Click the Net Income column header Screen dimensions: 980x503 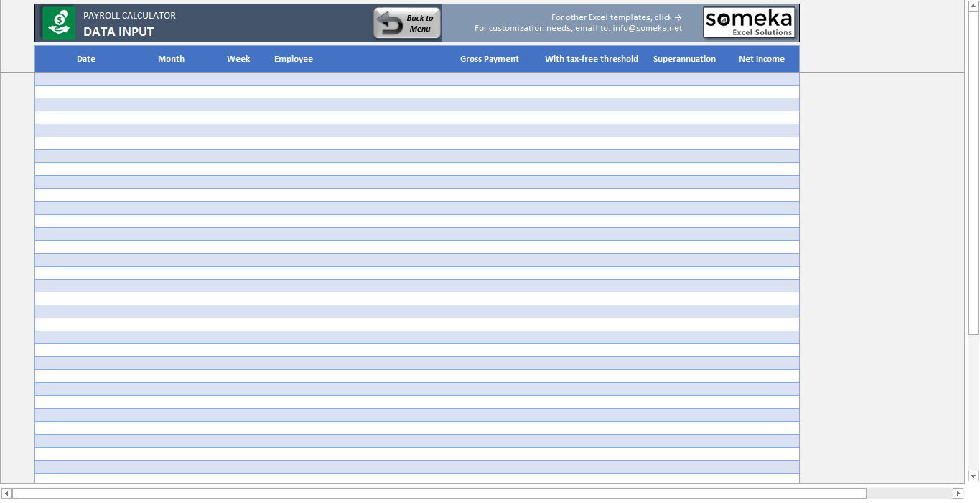point(761,59)
